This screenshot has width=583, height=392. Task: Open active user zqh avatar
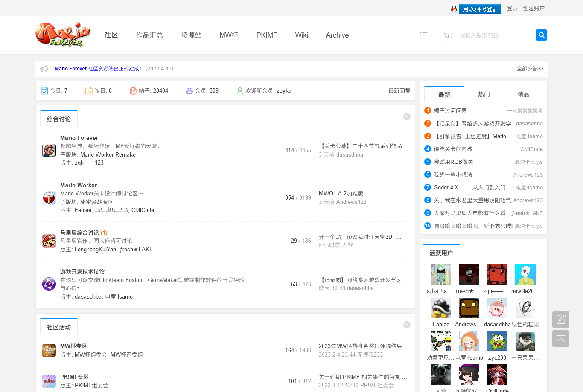pos(497,275)
